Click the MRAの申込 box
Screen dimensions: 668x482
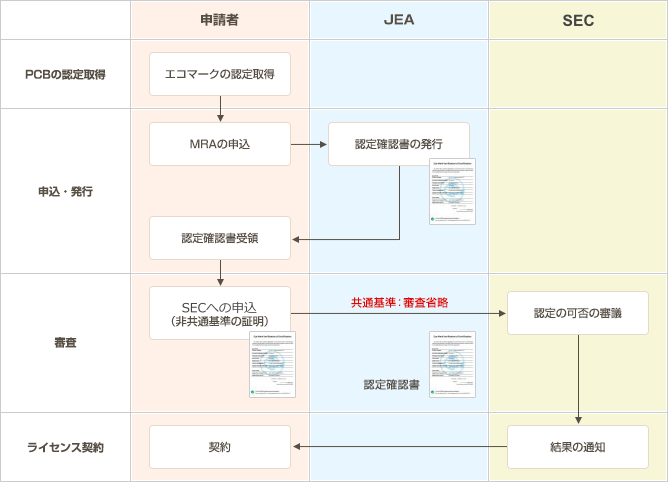tap(220, 144)
